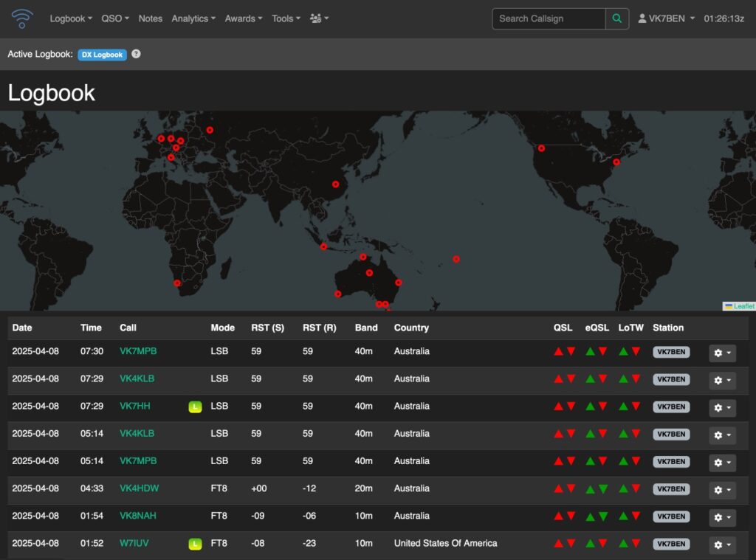The width and height of the screenshot is (756, 560).
Task: Open the Awards menu
Action: coord(244,18)
